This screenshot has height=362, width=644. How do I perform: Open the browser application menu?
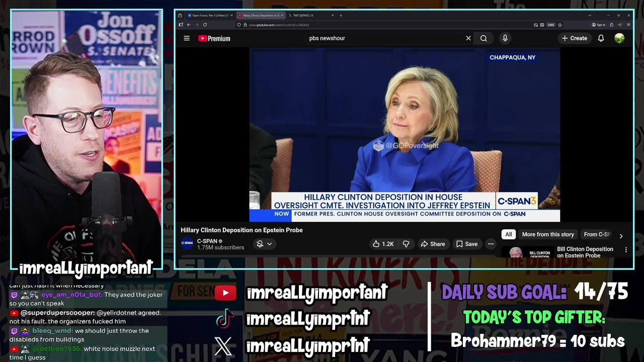[x=628, y=25]
